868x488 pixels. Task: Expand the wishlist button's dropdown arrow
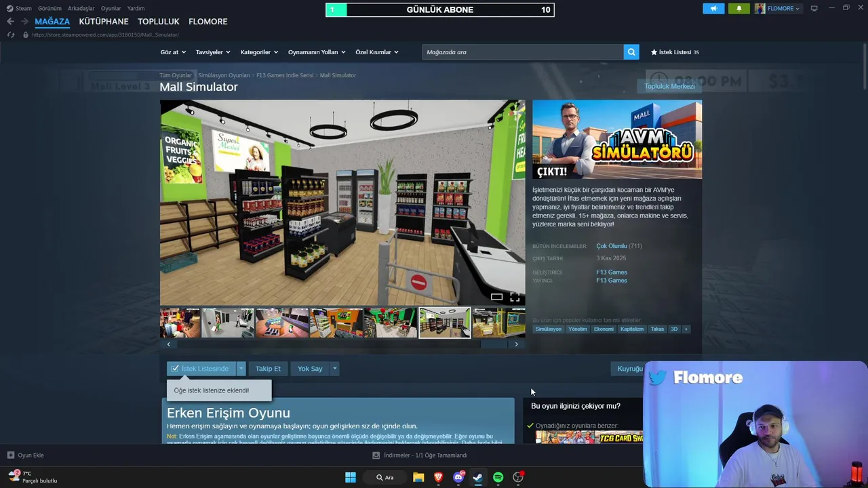[x=241, y=369]
